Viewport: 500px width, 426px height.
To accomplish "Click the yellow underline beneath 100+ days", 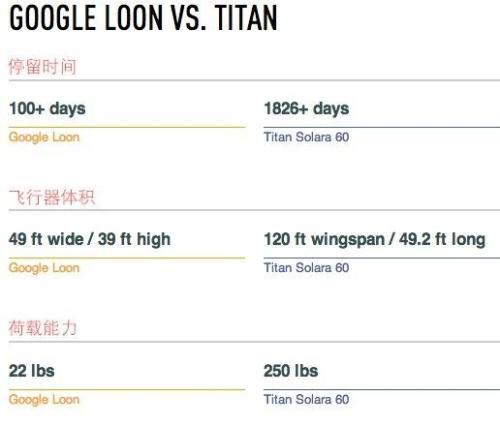I will coord(127,127).
